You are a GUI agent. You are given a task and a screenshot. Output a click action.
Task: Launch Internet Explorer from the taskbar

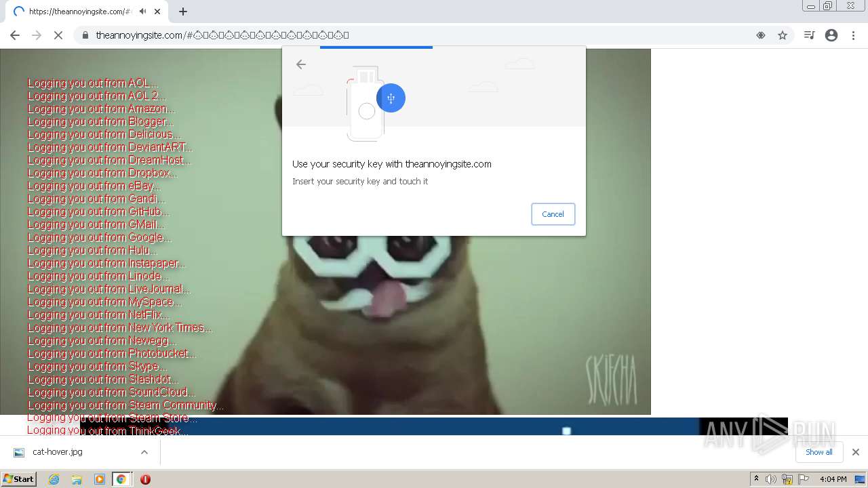[54, 479]
